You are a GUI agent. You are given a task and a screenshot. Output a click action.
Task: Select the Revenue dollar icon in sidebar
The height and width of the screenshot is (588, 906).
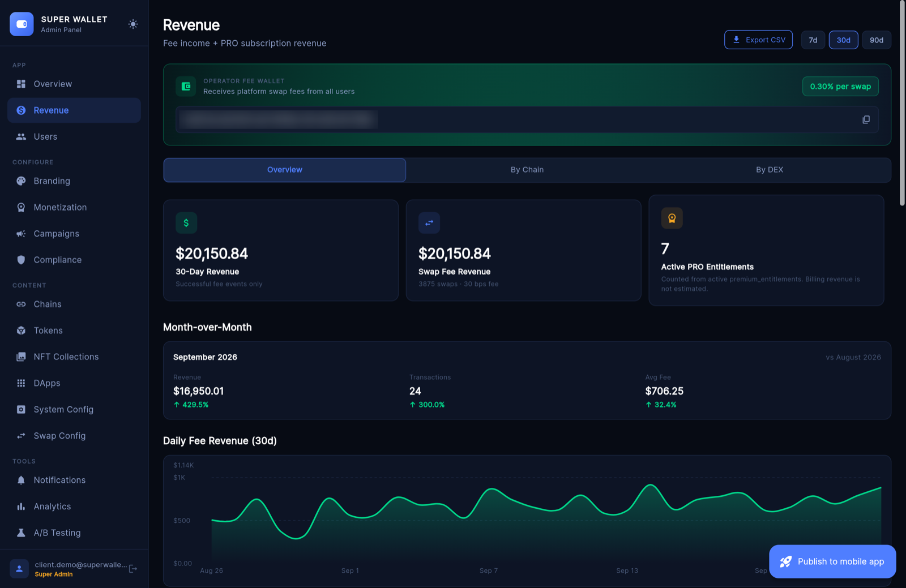click(21, 110)
